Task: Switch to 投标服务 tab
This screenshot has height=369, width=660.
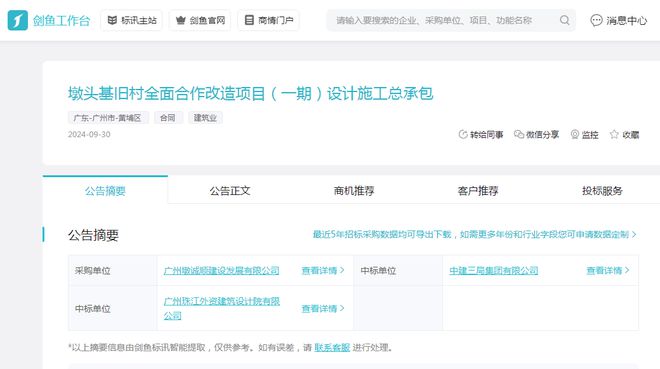Action: 602,191
